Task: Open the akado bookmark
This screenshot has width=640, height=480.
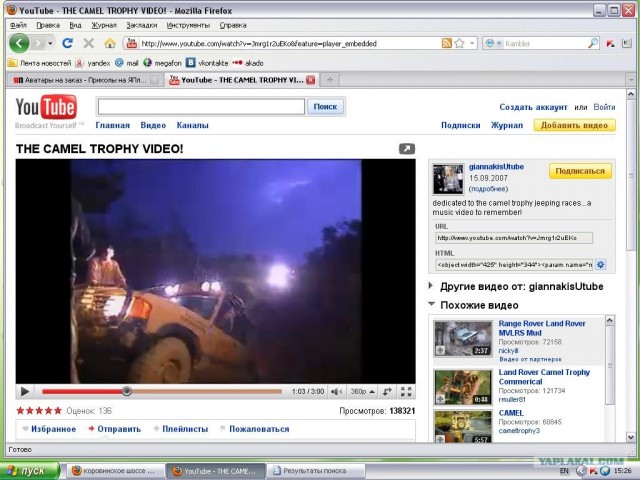Action: click(x=248, y=63)
